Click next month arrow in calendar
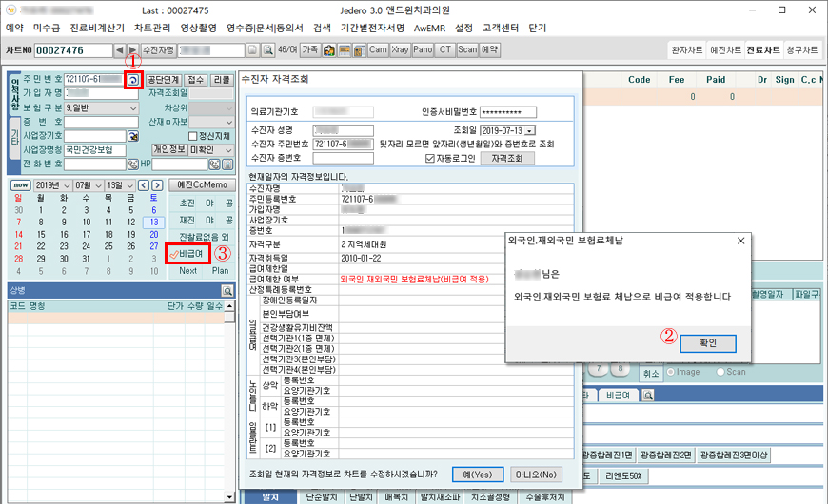 157,184
